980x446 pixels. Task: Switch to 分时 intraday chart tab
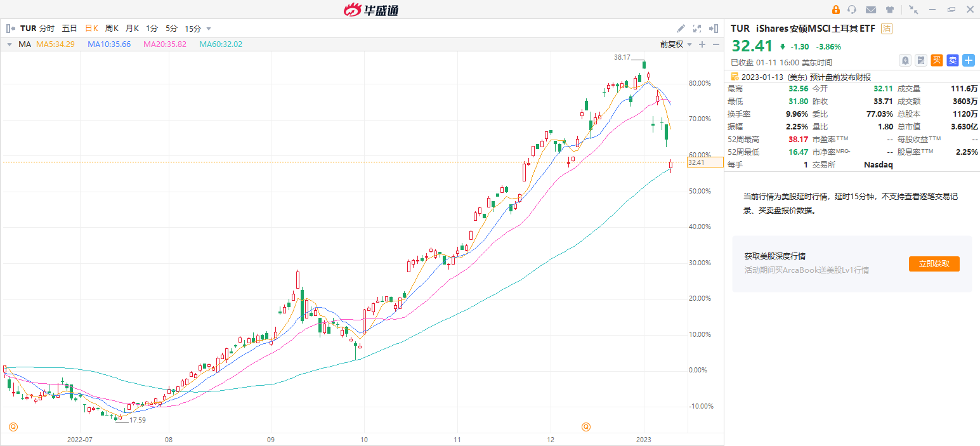(x=47, y=29)
